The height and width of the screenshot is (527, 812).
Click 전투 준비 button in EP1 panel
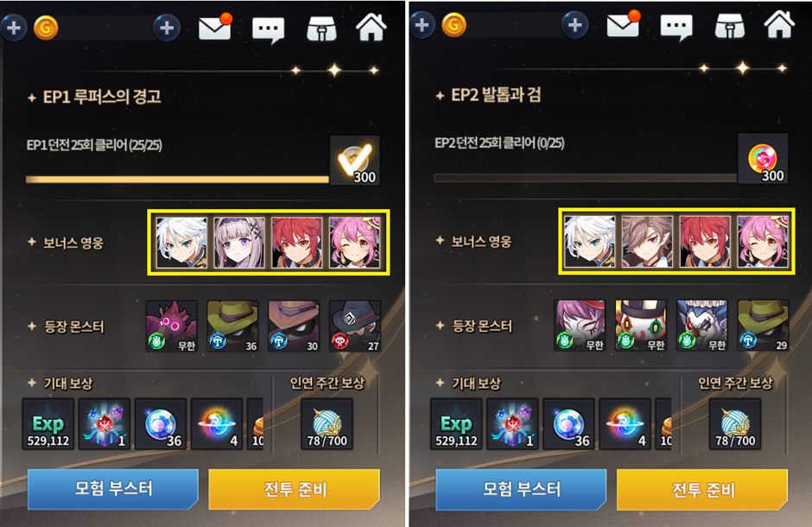coord(295,489)
